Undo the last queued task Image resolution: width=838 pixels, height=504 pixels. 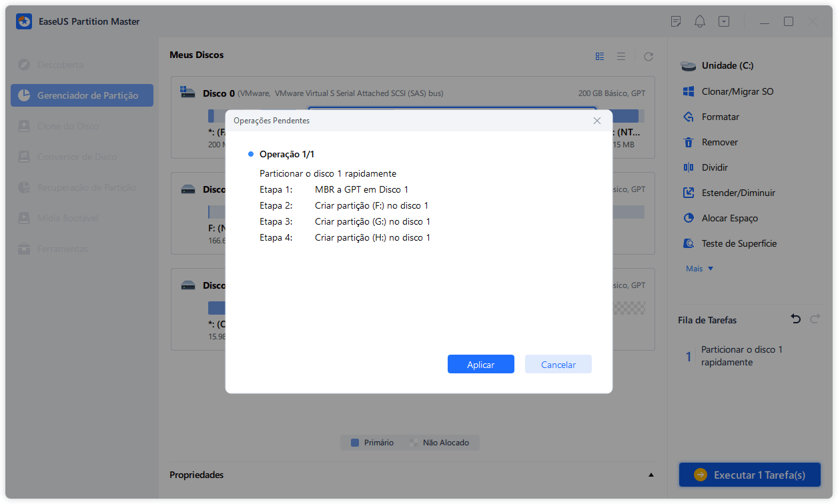795,319
